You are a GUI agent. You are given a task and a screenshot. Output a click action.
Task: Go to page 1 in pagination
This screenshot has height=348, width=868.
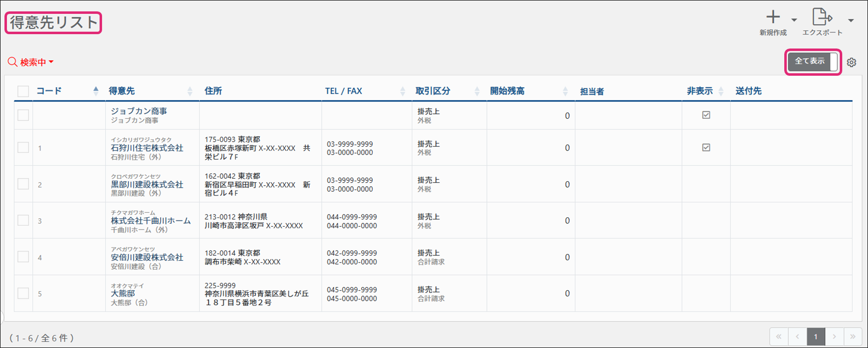coord(815,337)
